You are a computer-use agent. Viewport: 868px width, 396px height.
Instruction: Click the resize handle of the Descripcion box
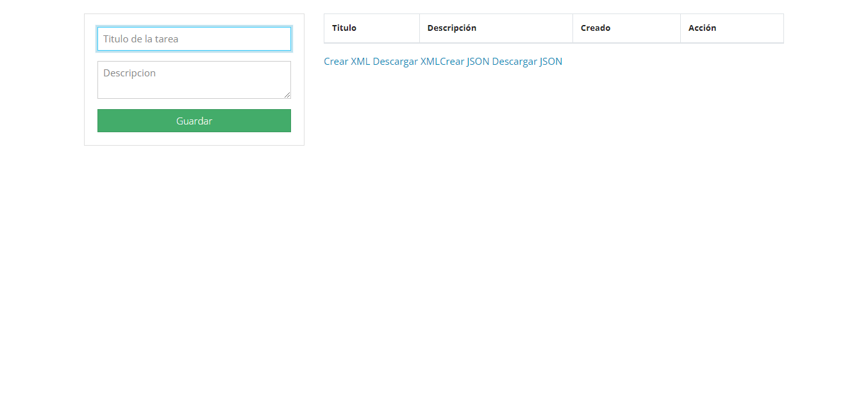[x=288, y=96]
